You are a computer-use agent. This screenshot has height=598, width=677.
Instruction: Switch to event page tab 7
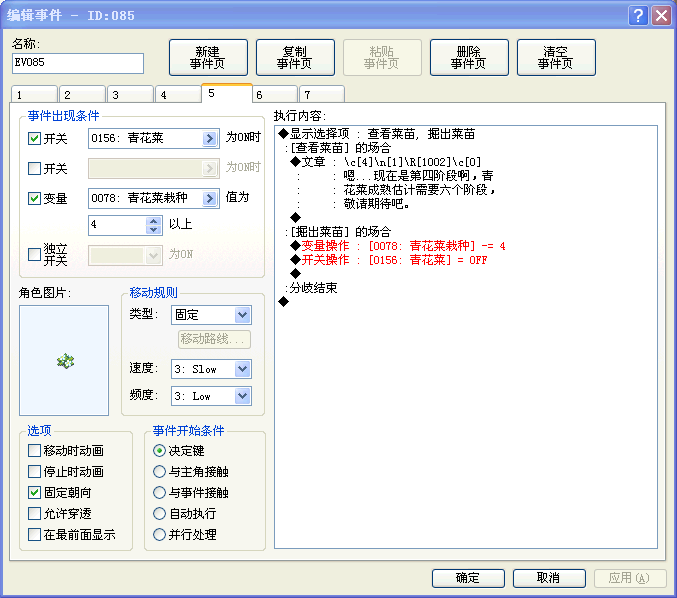[322, 95]
